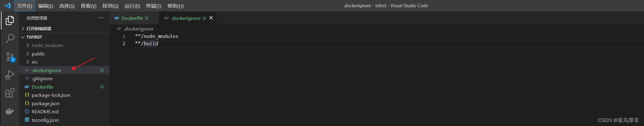Click line 2 **/build in editor
This screenshot has width=644, height=126.
pyautogui.click(x=150, y=43)
